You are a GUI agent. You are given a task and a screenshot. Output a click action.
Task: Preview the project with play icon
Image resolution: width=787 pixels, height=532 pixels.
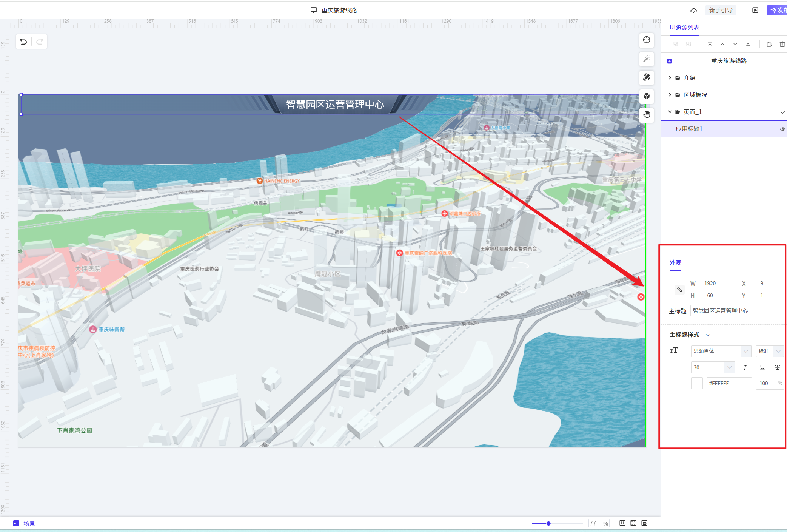pos(755,10)
